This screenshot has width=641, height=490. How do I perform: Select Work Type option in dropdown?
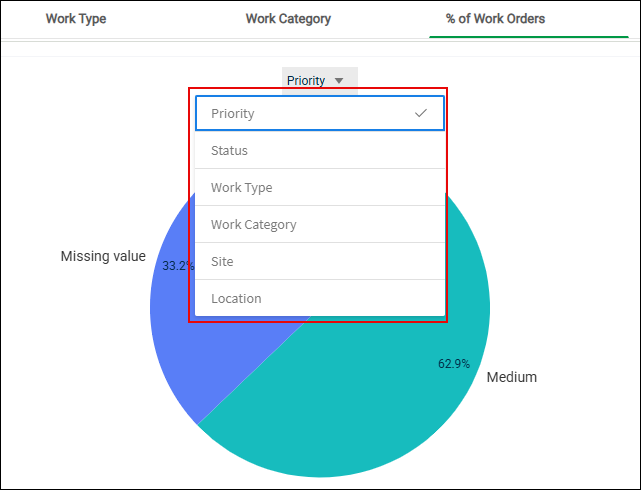coord(320,187)
